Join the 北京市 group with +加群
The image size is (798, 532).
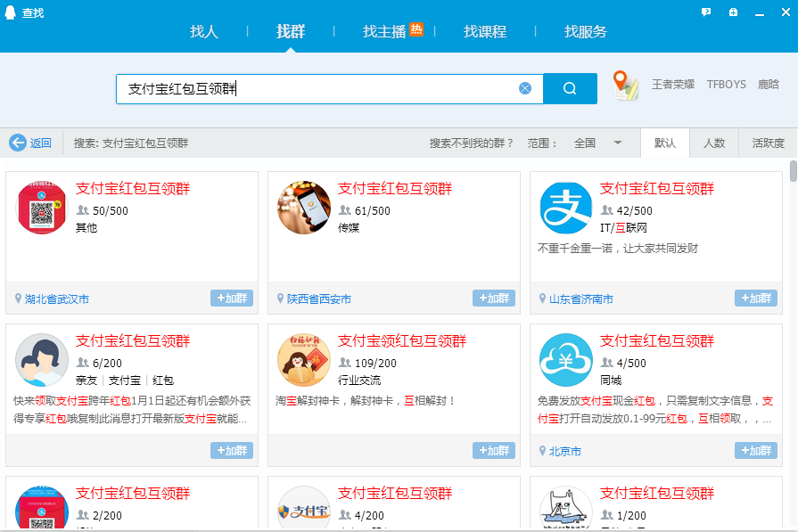756,450
